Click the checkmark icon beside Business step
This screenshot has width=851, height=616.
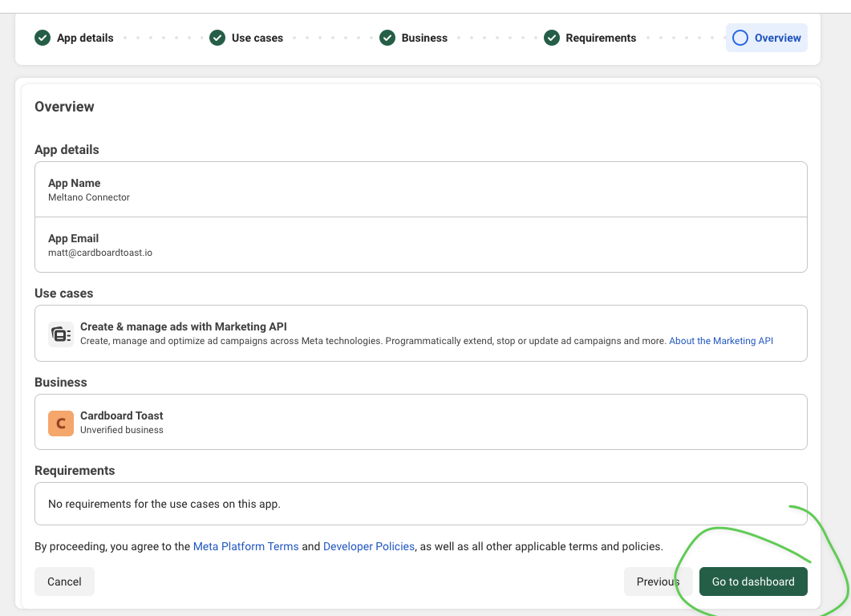click(387, 38)
